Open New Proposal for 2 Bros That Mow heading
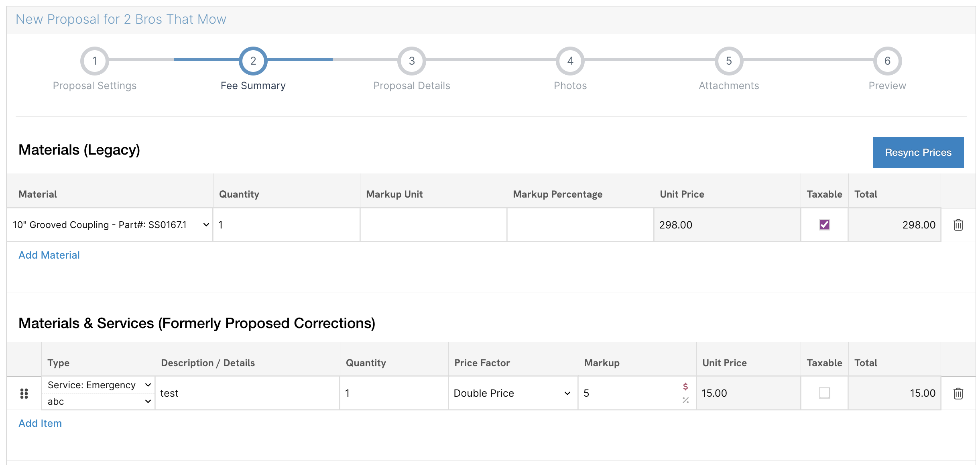980x465 pixels. click(x=121, y=19)
